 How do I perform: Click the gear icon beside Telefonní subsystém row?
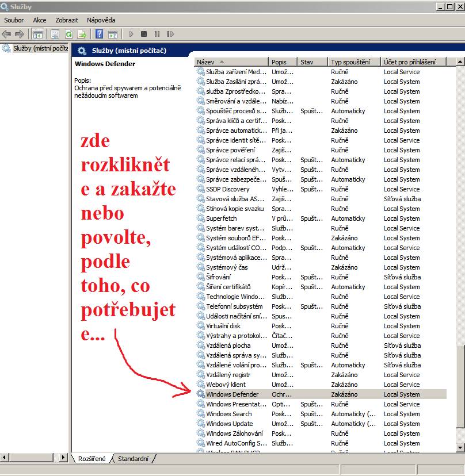(x=201, y=306)
